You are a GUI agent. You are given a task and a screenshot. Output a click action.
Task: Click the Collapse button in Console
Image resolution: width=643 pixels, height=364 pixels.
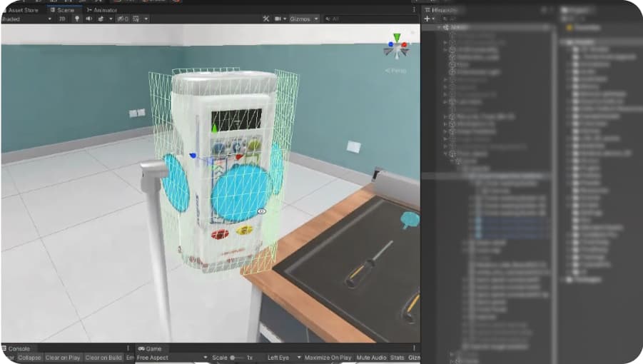coord(30,358)
